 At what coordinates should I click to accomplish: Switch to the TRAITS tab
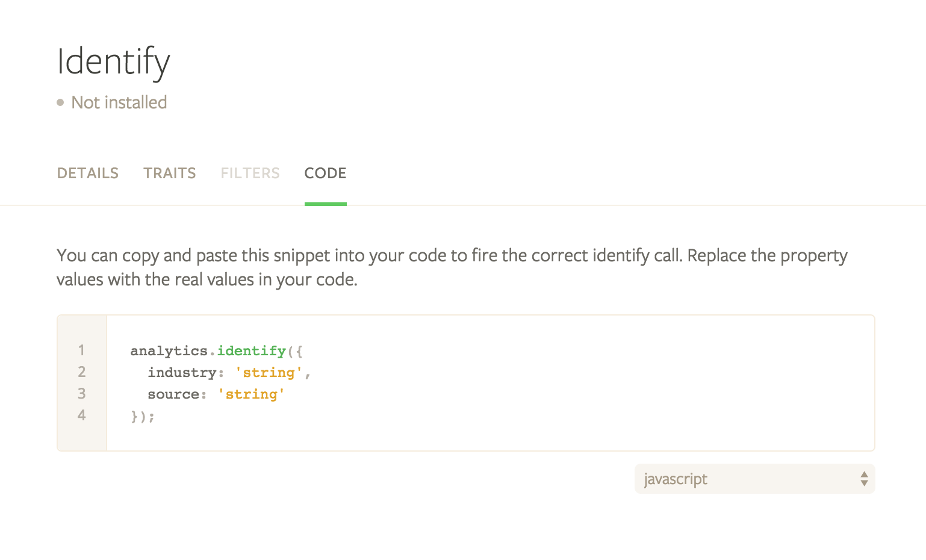tap(170, 173)
